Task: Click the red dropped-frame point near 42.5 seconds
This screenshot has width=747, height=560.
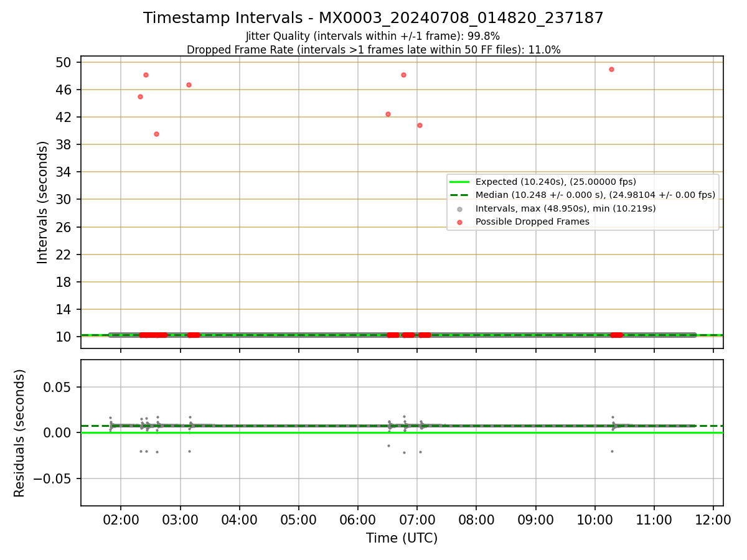Action: tap(388, 114)
